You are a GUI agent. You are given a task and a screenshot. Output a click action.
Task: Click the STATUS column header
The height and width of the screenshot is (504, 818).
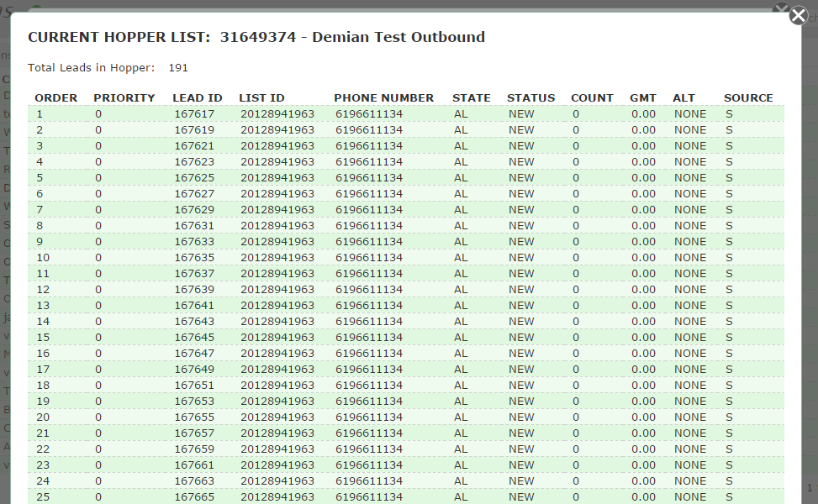[x=530, y=98]
